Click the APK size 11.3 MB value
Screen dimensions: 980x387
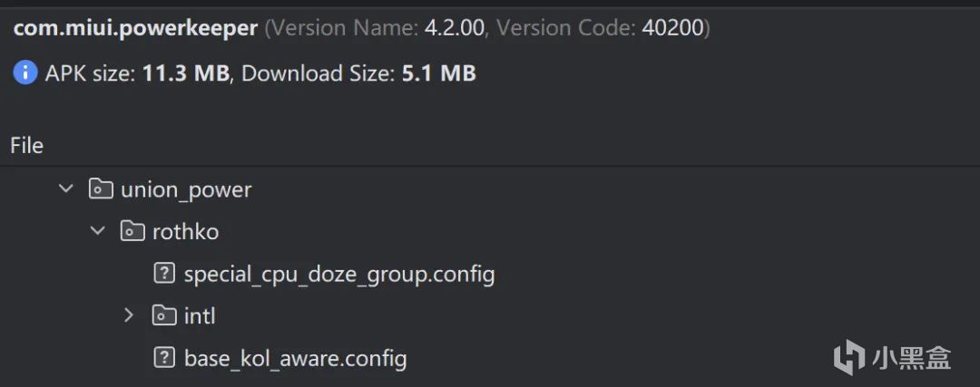185,73
